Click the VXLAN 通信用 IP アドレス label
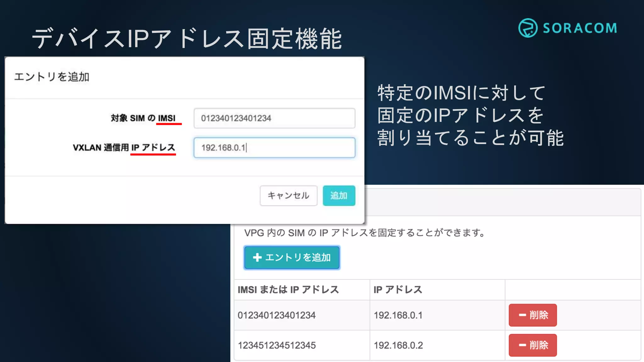This screenshot has width=644, height=362. [124, 147]
